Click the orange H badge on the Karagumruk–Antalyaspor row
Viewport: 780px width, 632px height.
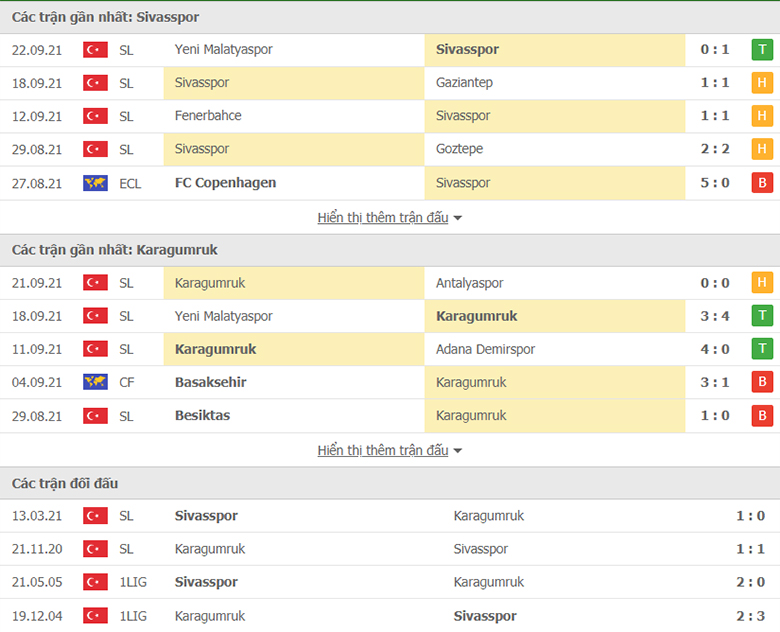tap(762, 283)
